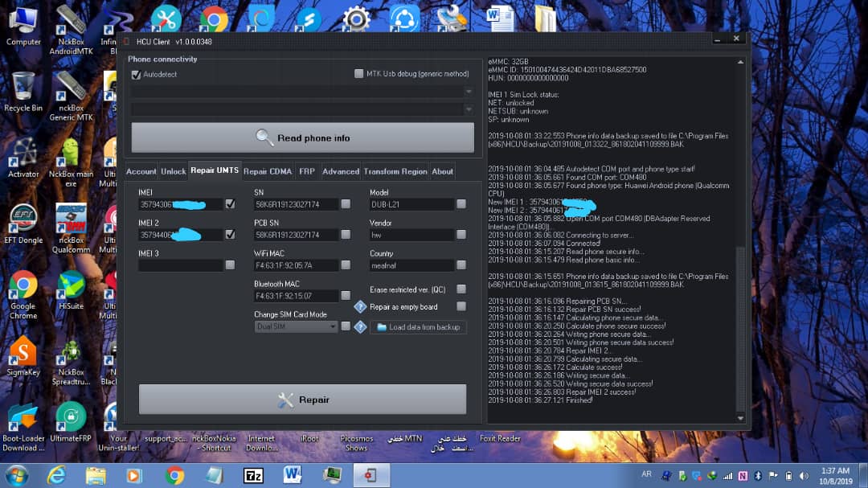Switch to the Unlock tab
Screen dimensions: 868x488
(174, 172)
